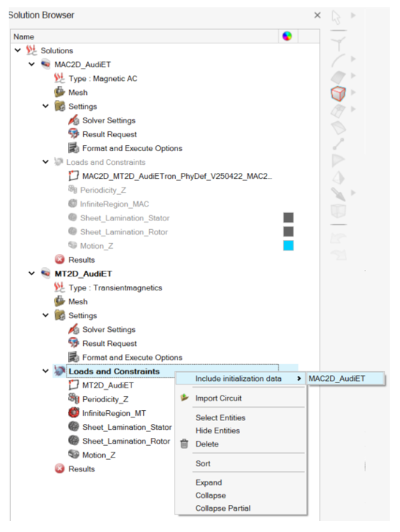Select greyed Periodicity_Z under MAC2D_AudiET
400x532 pixels.
103,190
